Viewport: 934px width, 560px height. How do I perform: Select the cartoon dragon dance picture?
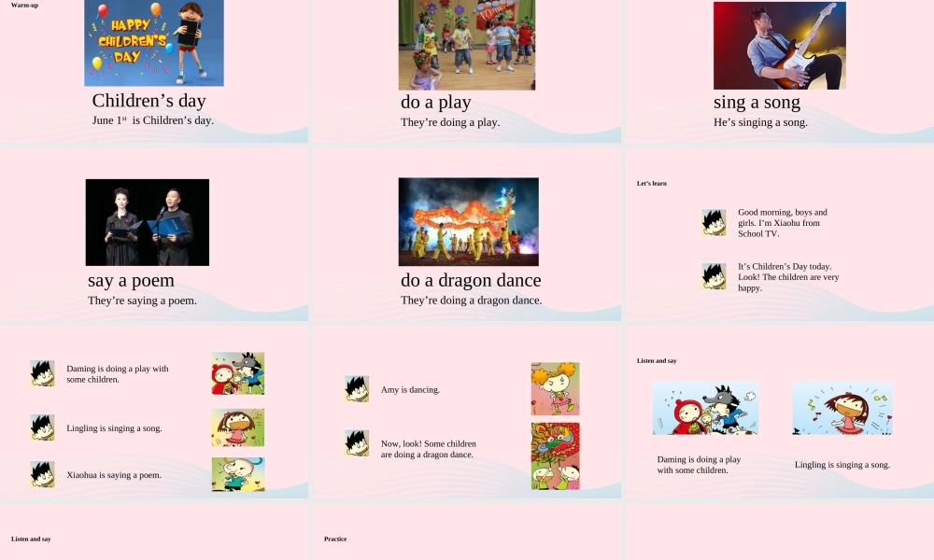coord(555,455)
